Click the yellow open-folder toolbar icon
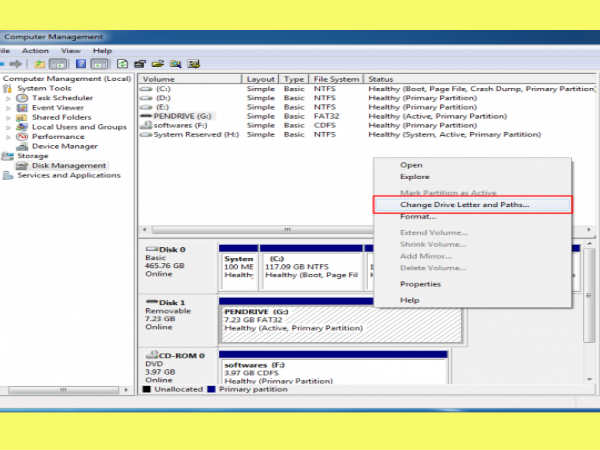The image size is (600, 450). pos(158,64)
